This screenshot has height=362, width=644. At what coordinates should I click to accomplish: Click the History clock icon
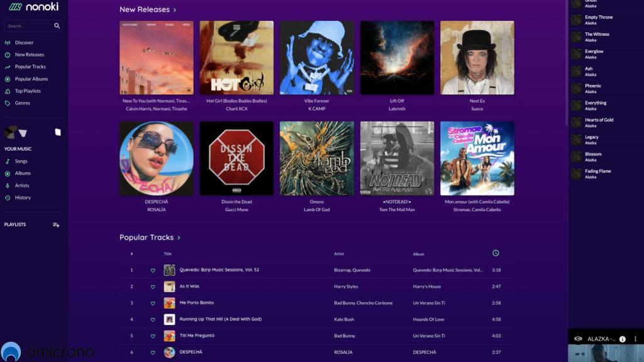tap(8, 198)
